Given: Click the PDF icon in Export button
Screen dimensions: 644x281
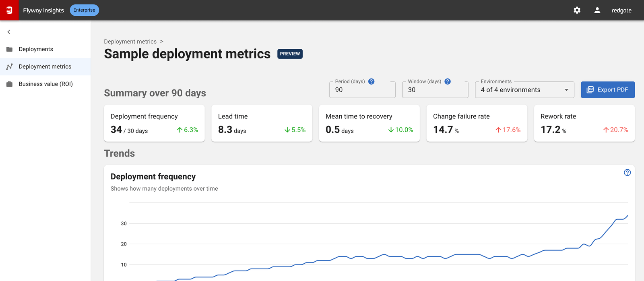Looking at the screenshot, I should click(x=590, y=90).
